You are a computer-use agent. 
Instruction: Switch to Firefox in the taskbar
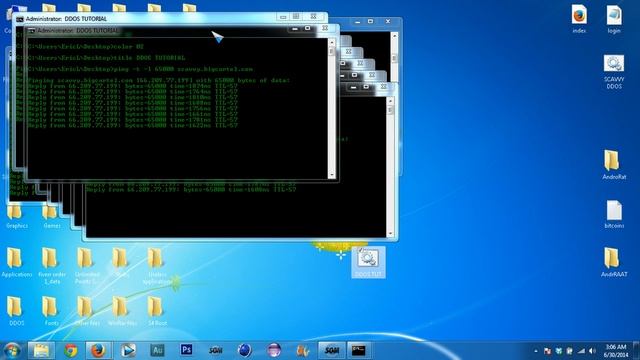coord(98,350)
